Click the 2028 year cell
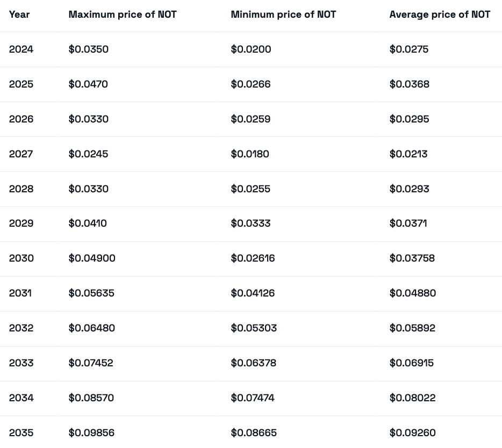502x448 pixels. [21, 189]
